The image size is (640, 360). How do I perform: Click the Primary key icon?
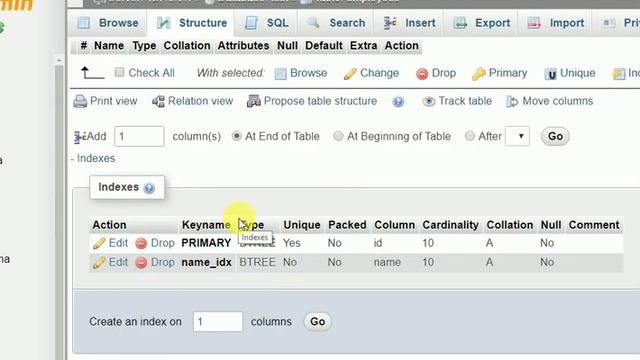pyautogui.click(x=478, y=74)
